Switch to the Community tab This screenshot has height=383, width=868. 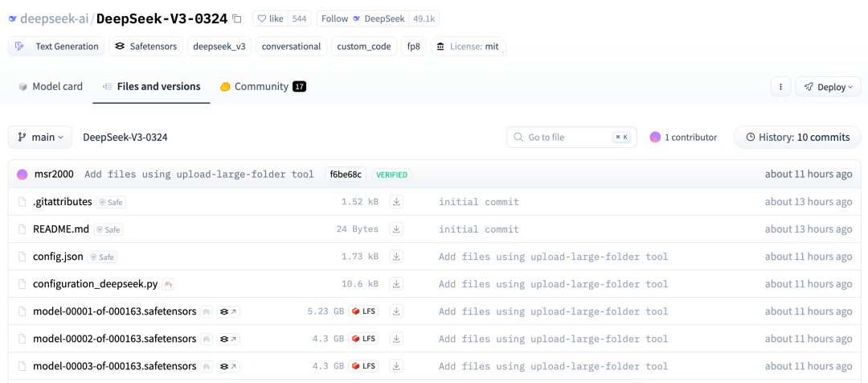point(263,86)
